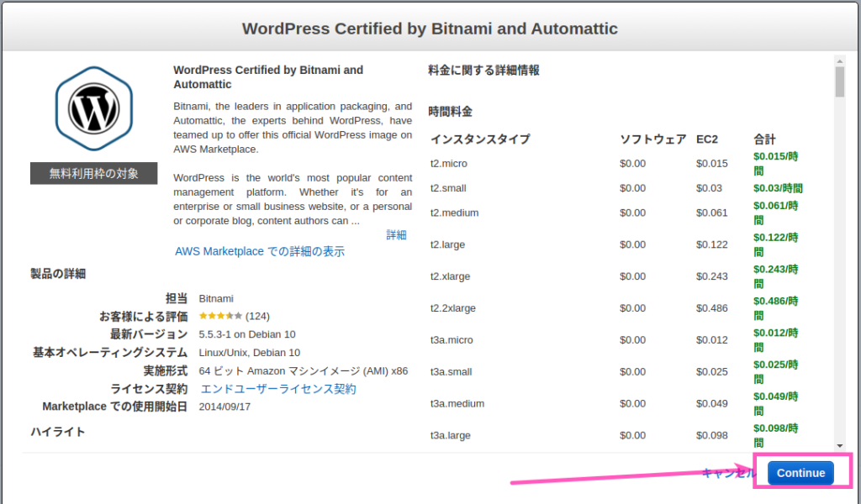861x504 pixels.
Task: Click the インスタンスタイプ column header
Action: click(x=480, y=139)
